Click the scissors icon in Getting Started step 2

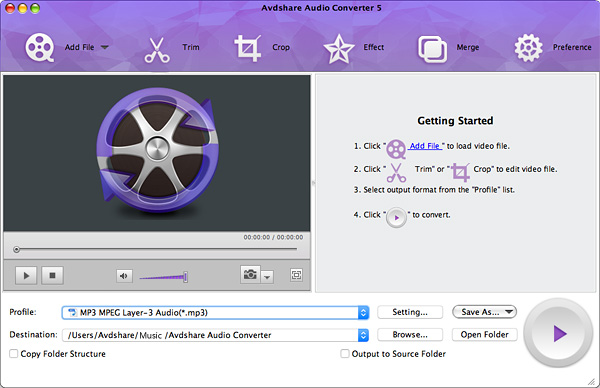396,173
